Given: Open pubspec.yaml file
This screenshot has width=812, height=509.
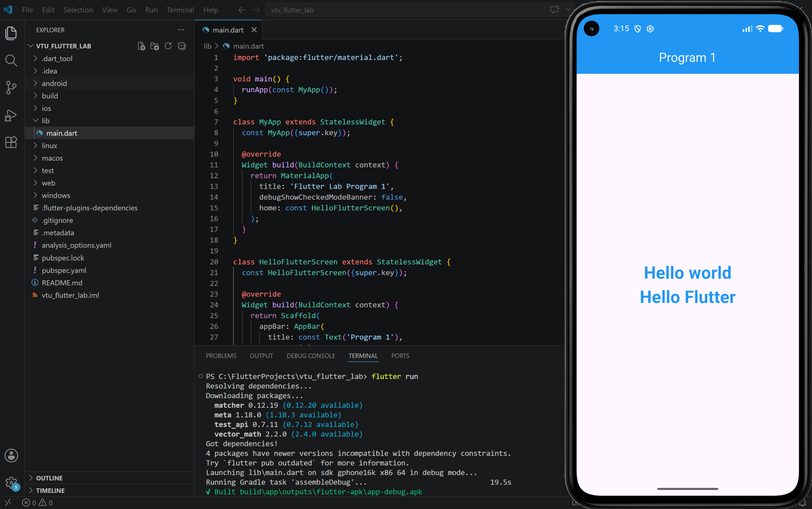Looking at the screenshot, I should (64, 271).
